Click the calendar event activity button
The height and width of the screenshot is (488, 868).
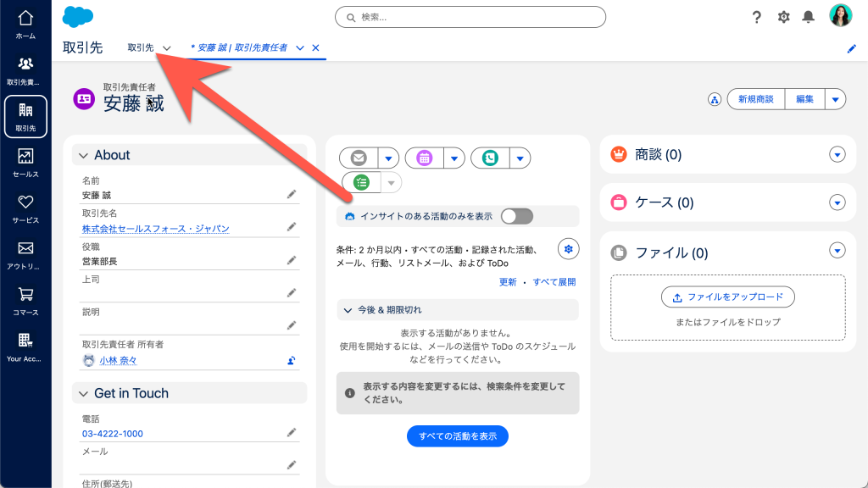coord(425,158)
